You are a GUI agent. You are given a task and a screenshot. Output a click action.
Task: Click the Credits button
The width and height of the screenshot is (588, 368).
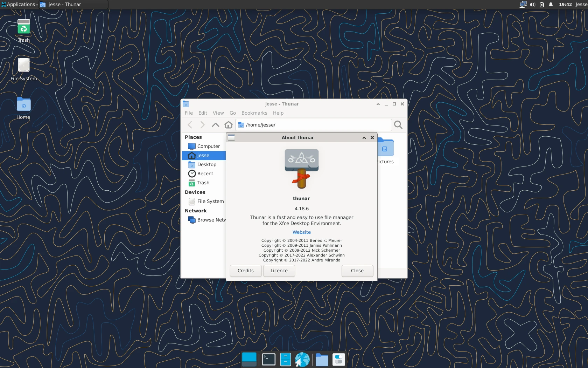(x=245, y=271)
